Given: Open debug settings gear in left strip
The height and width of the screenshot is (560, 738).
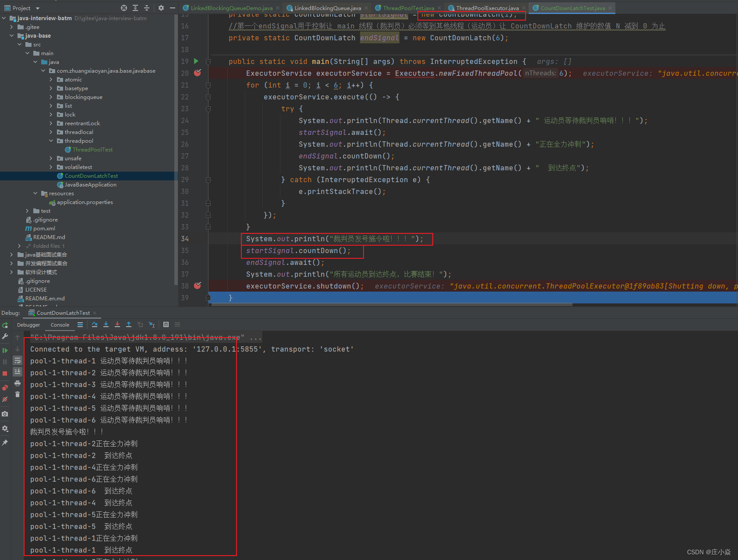Looking at the screenshot, I should (5, 428).
